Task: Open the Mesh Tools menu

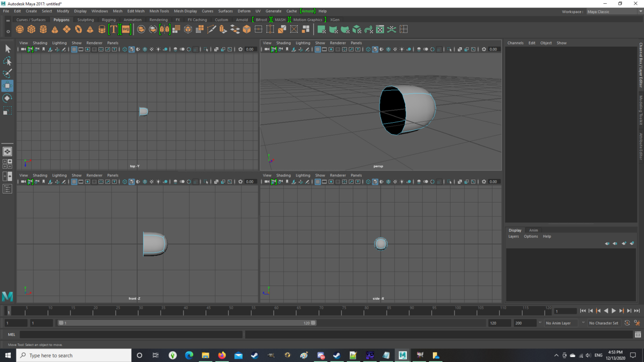Action: (159, 11)
